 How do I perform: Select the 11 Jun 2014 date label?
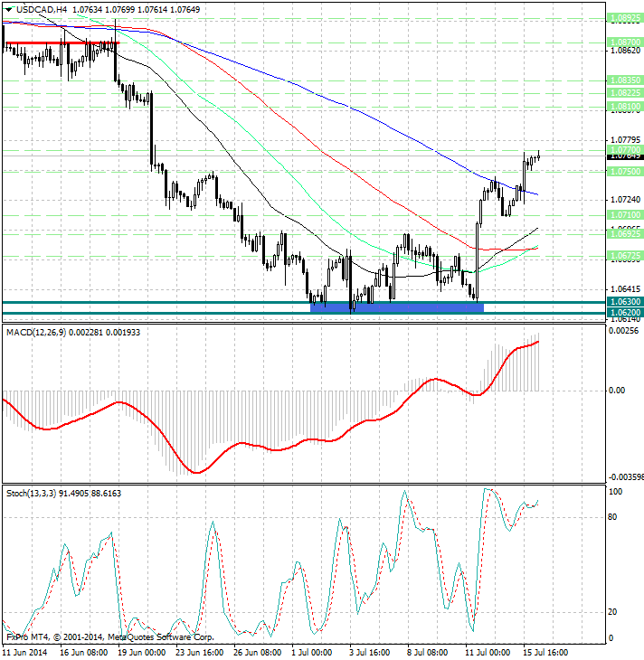point(26,651)
